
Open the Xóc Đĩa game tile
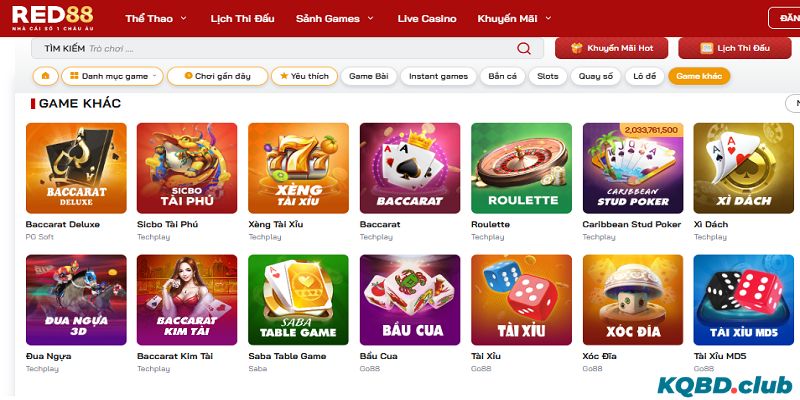(x=633, y=300)
